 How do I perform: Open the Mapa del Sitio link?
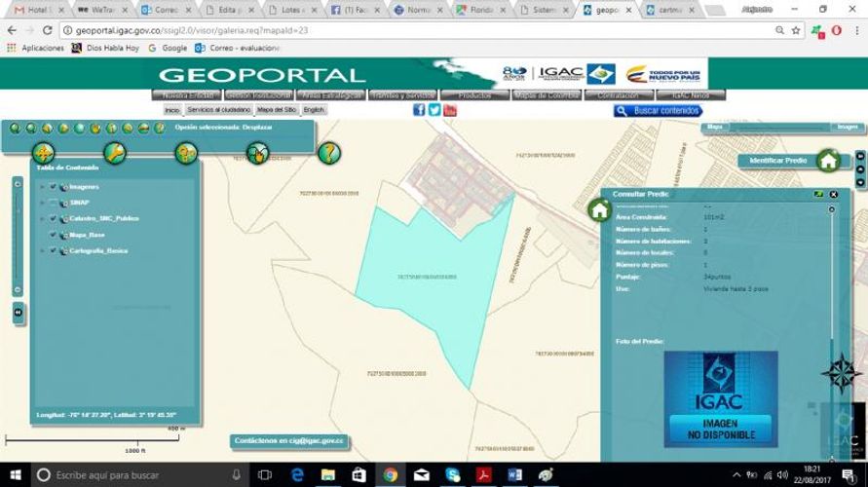click(277, 110)
